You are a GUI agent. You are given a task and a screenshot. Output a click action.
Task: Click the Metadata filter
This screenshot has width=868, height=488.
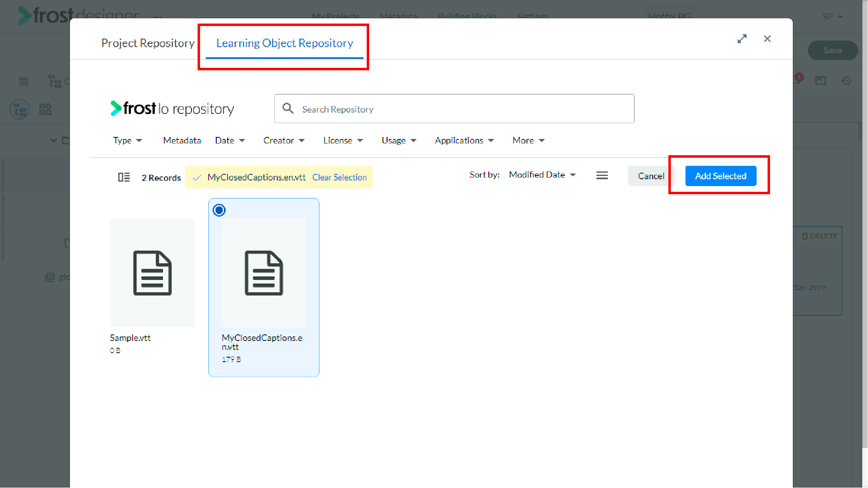coord(182,141)
